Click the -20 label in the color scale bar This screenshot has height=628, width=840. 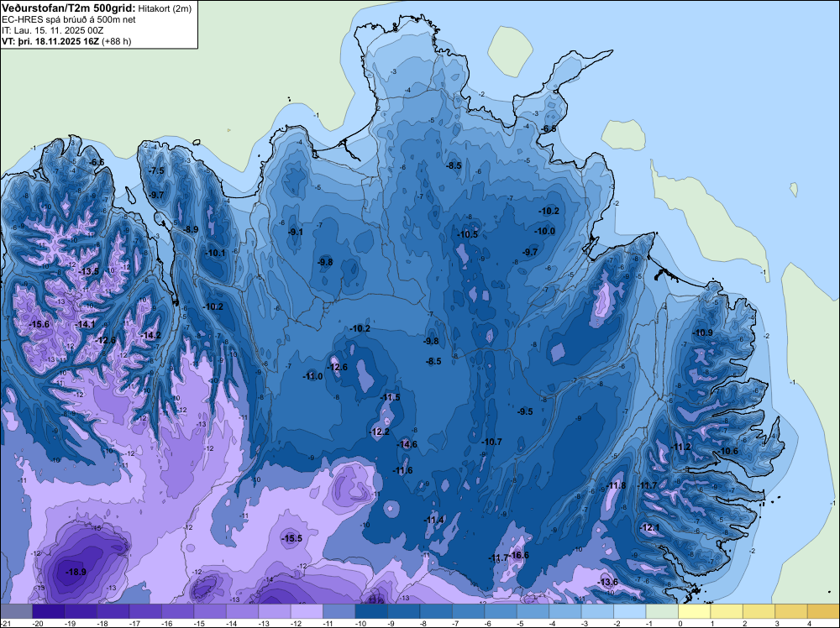38,623
